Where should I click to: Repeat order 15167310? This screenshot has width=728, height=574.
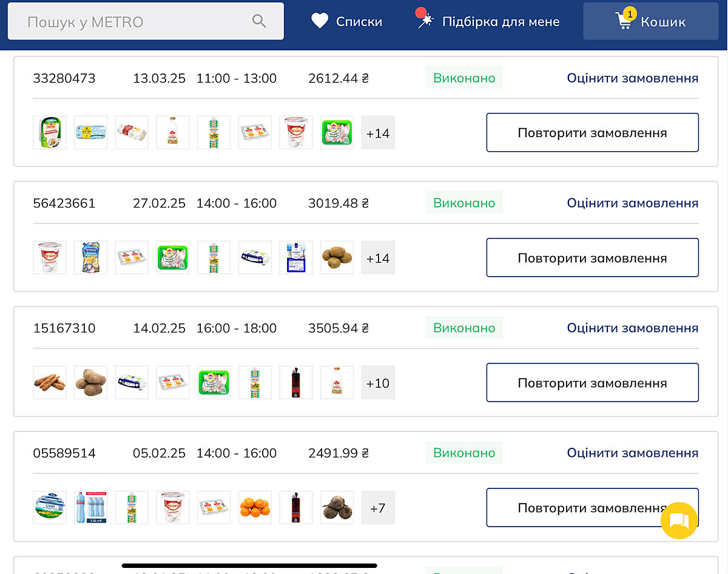tap(592, 382)
